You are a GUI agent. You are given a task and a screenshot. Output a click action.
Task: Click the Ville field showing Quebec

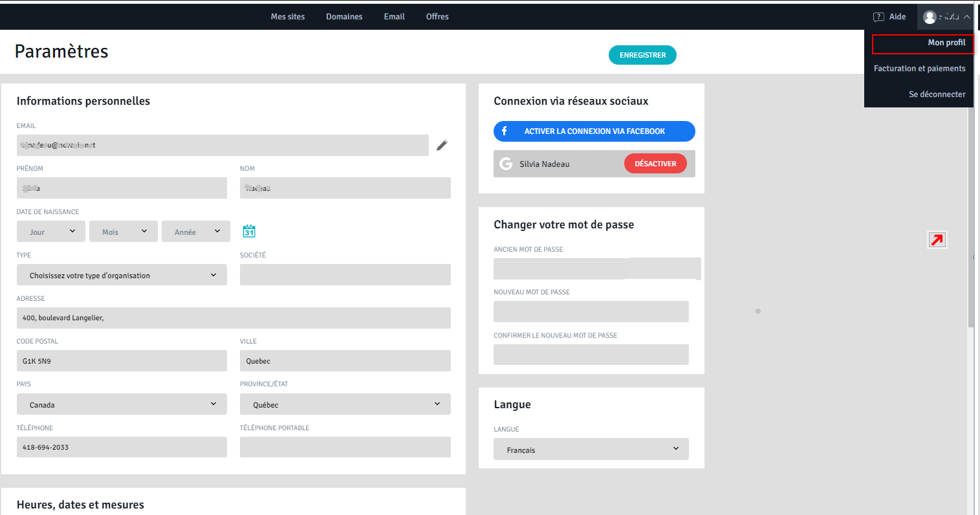(345, 361)
